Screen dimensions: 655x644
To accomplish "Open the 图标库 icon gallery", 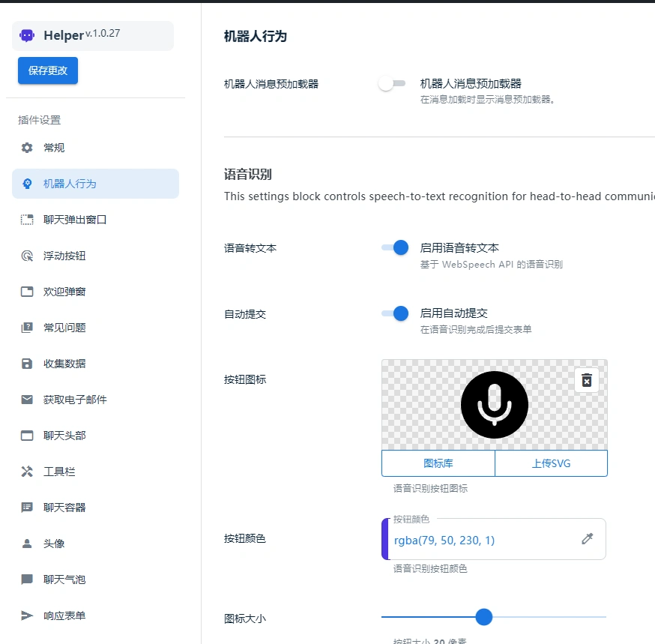I will click(x=438, y=463).
